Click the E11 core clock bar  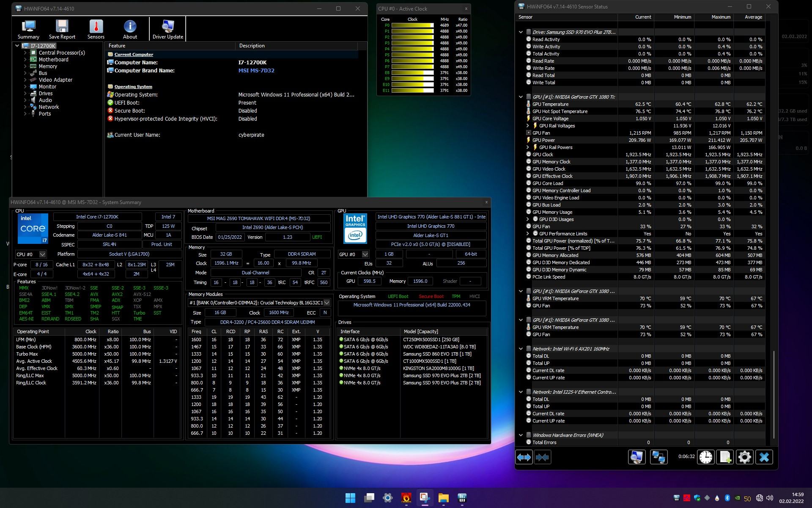(412, 91)
